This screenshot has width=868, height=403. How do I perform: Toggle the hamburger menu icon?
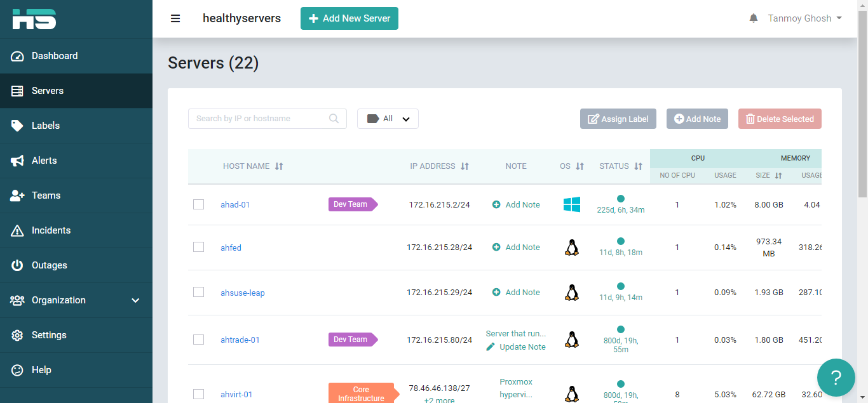click(175, 18)
